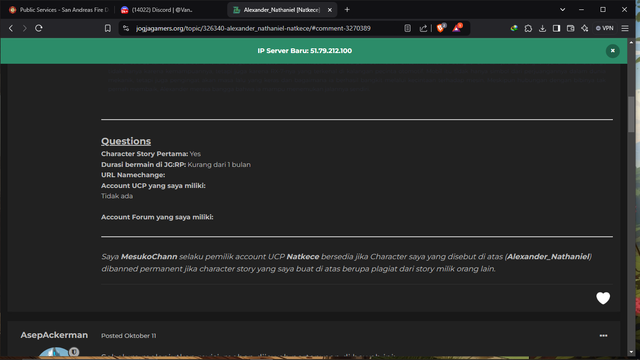Click the 'Character Story Pertama:' label
This screenshot has height=360, width=640.
144,154
